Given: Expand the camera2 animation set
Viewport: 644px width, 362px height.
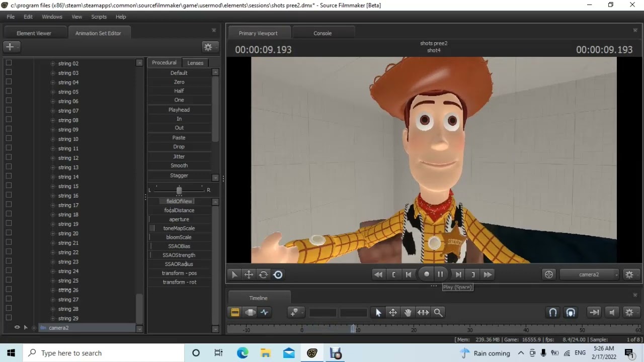Looking at the screenshot, I should point(34,328).
